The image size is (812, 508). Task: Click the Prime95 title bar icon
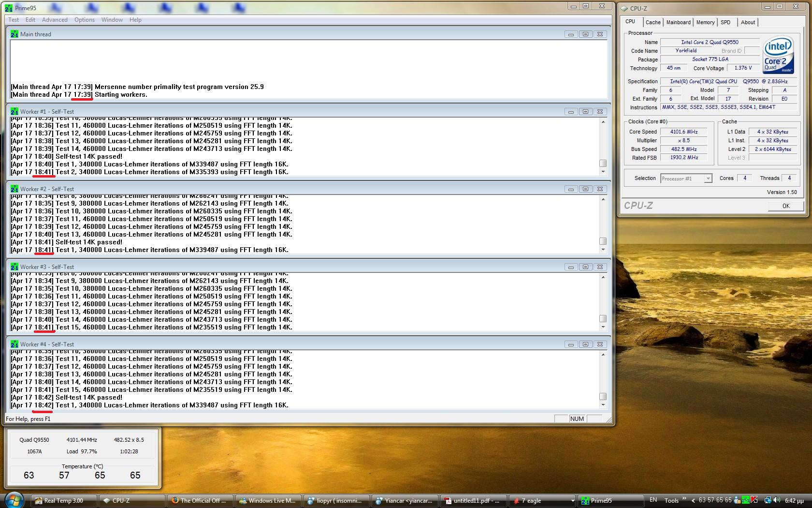(9, 8)
